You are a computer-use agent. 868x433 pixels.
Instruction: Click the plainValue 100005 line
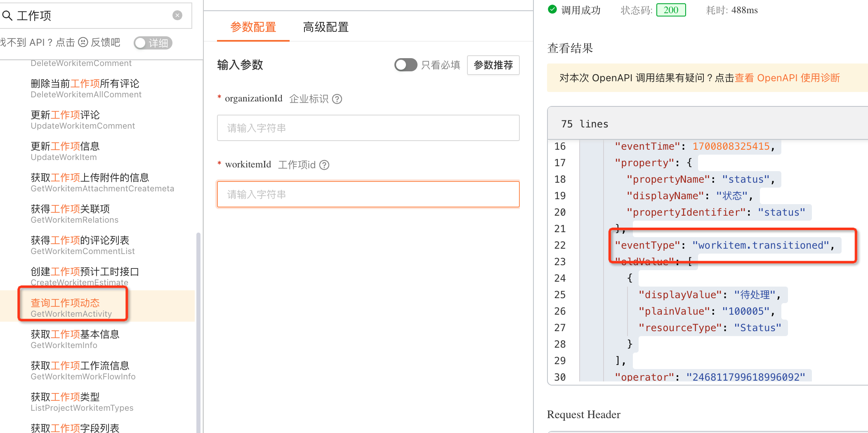pyautogui.click(x=707, y=311)
